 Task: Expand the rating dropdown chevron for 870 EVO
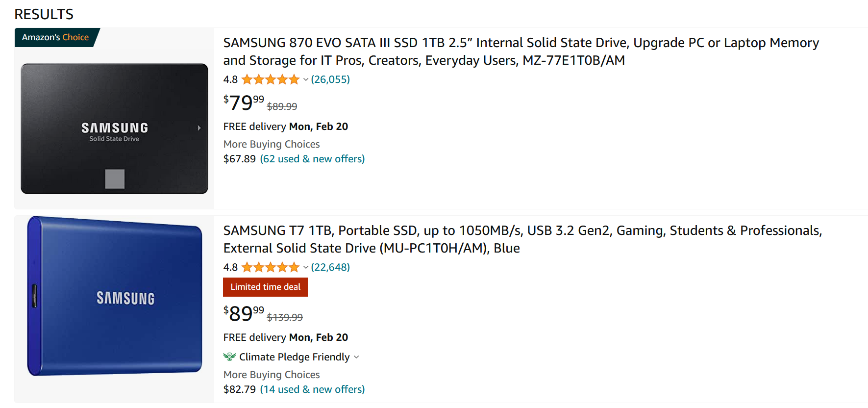(x=306, y=79)
